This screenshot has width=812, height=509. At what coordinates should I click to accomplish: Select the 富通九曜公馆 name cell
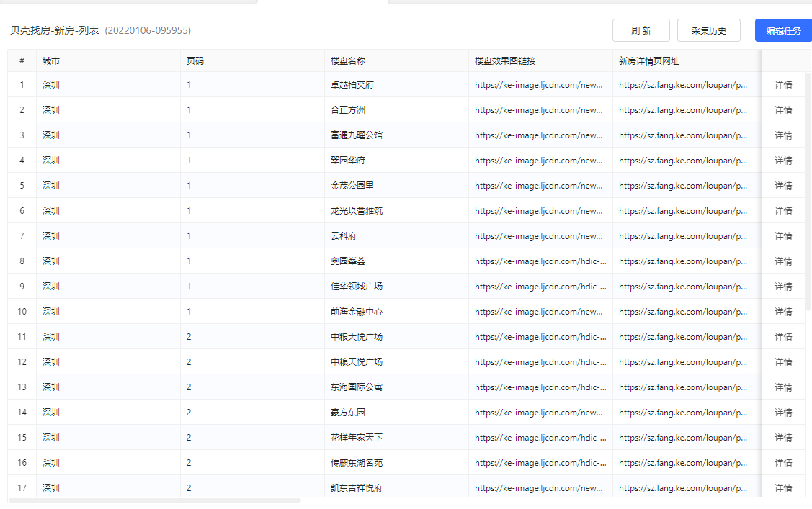pos(396,135)
